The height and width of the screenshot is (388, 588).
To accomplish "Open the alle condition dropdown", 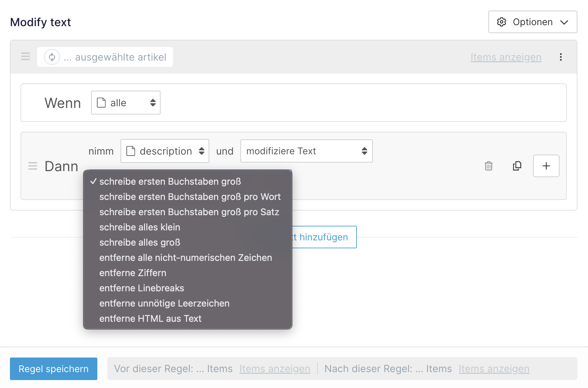I will [126, 103].
